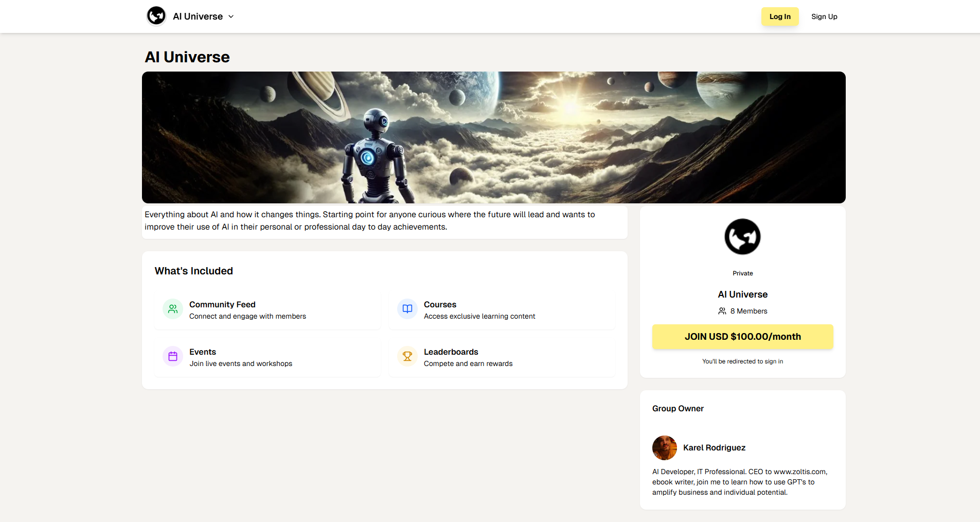Click the Events calendar icon

pos(173,356)
